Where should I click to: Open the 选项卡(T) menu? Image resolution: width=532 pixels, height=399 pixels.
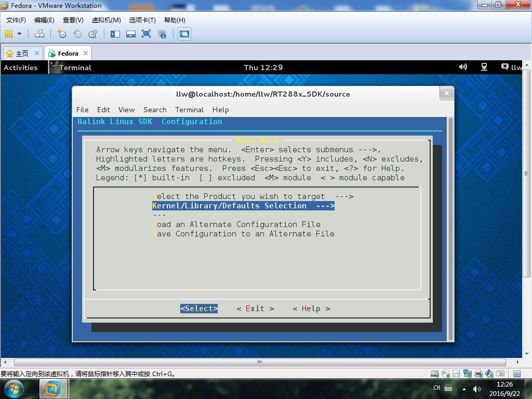pos(142,20)
